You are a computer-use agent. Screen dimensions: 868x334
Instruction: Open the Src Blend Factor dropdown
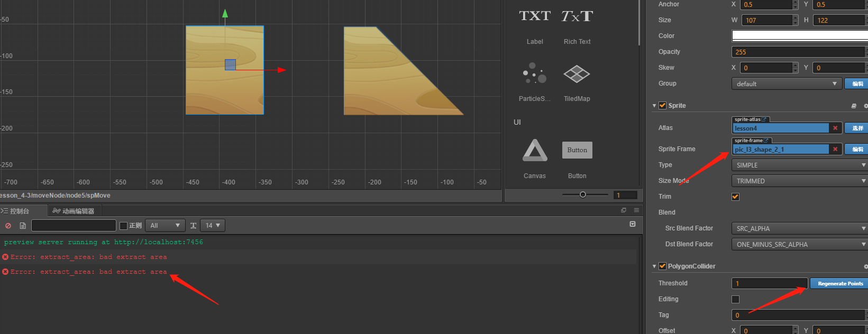point(800,228)
